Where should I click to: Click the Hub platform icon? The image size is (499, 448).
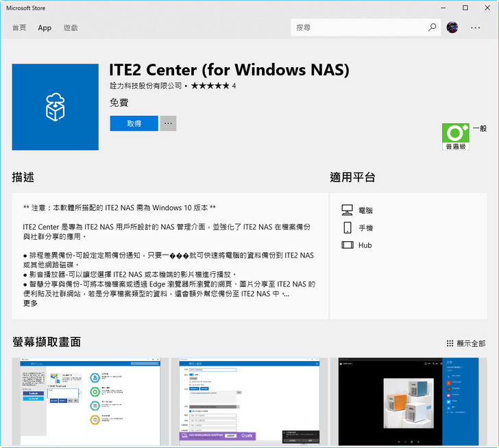pyautogui.click(x=348, y=245)
